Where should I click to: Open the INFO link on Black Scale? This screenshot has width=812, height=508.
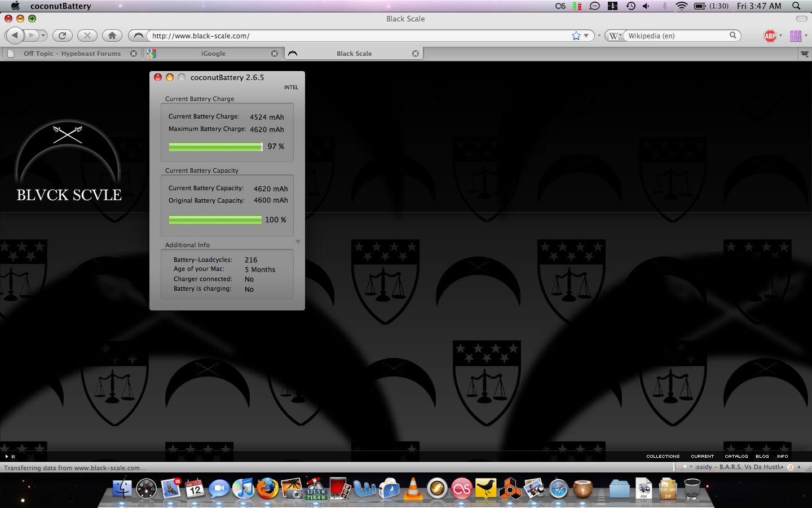tap(783, 457)
